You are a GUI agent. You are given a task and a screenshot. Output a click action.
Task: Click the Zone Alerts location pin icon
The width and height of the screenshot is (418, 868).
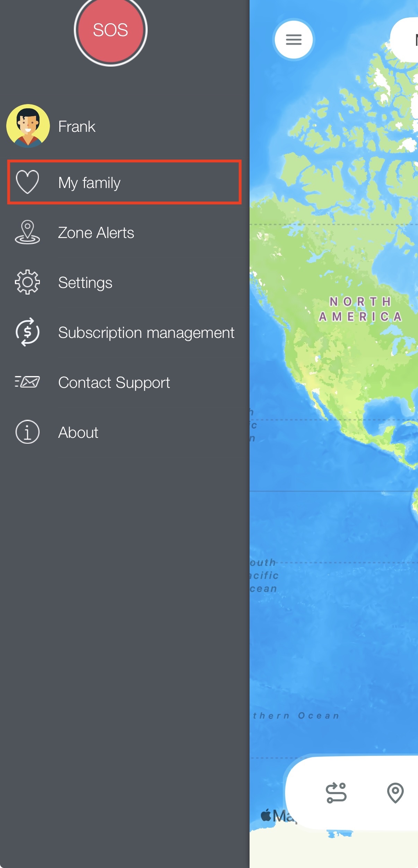tap(27, 232)
